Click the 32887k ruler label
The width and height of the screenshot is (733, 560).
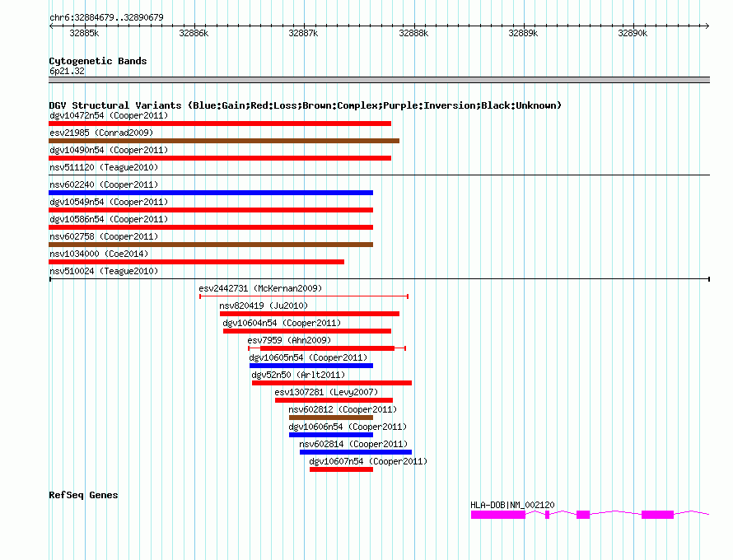(x=303, y=33)
